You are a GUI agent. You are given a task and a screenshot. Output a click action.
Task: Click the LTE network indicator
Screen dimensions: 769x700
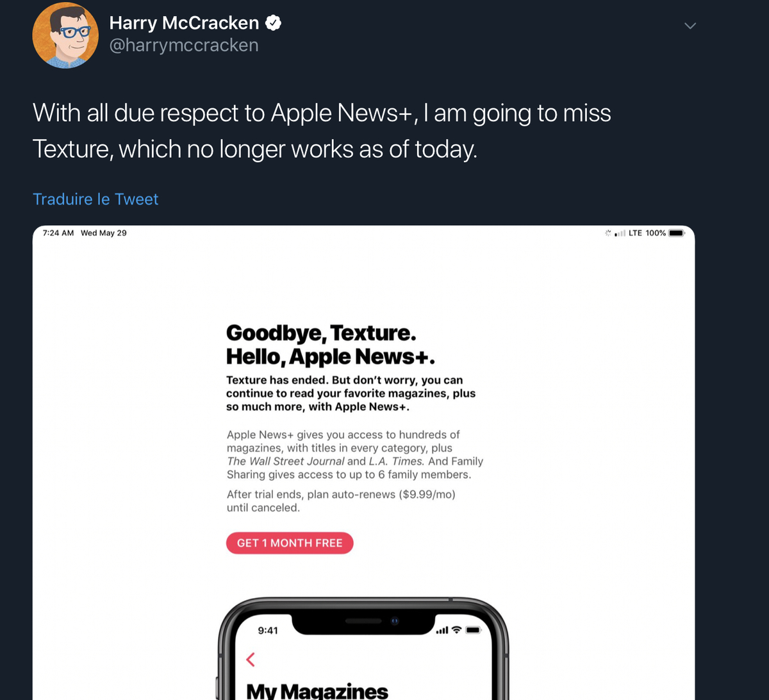click(635, 233)
